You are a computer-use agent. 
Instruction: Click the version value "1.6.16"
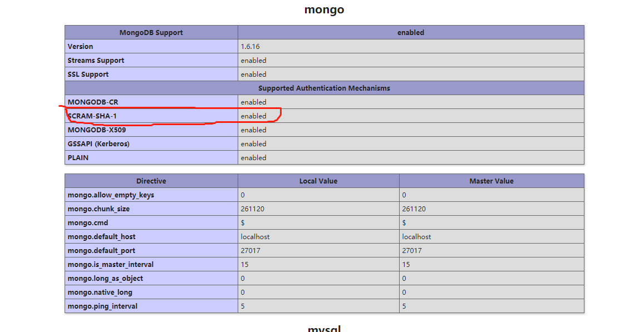[250, 46]
